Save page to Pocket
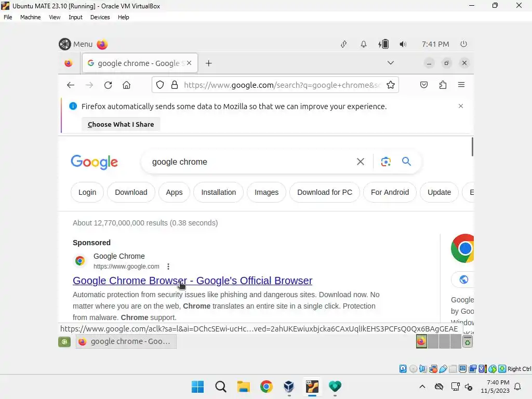The image size is (532, 399). coord(424,85)
